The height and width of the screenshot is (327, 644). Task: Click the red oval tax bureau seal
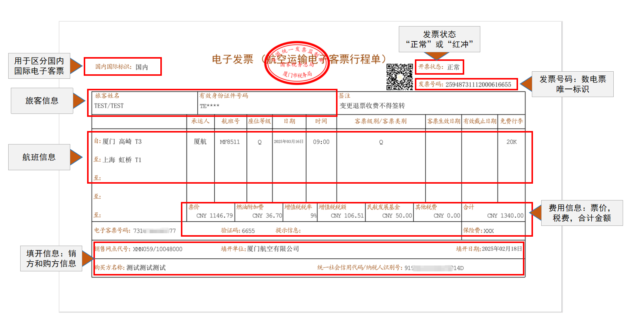pos(297,63)
